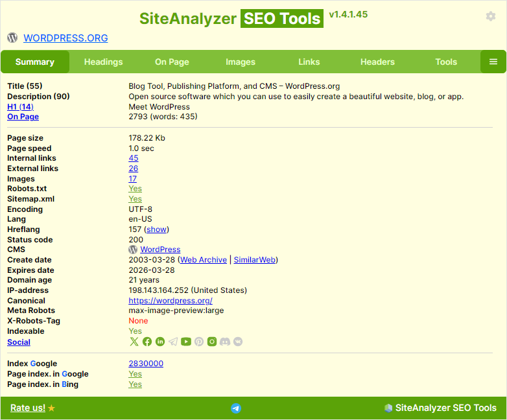507x420 pixels.
Task: Click the Lang value en-US
Action: [x=140, y=219]
